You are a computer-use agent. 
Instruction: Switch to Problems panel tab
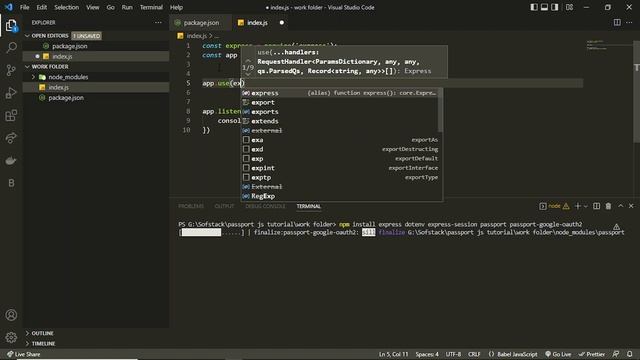point(191,206)
